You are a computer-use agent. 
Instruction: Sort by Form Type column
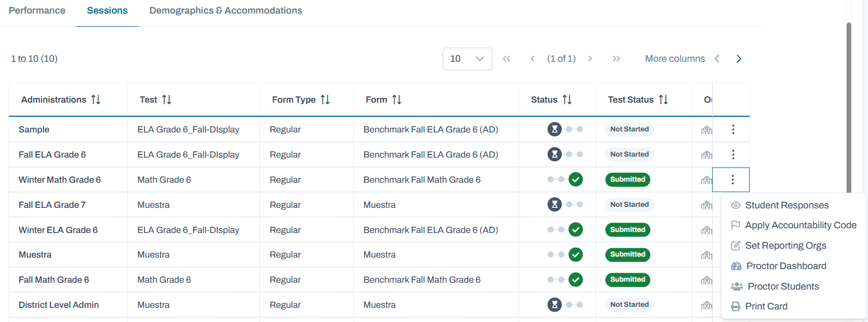click(x=325, y=99)
